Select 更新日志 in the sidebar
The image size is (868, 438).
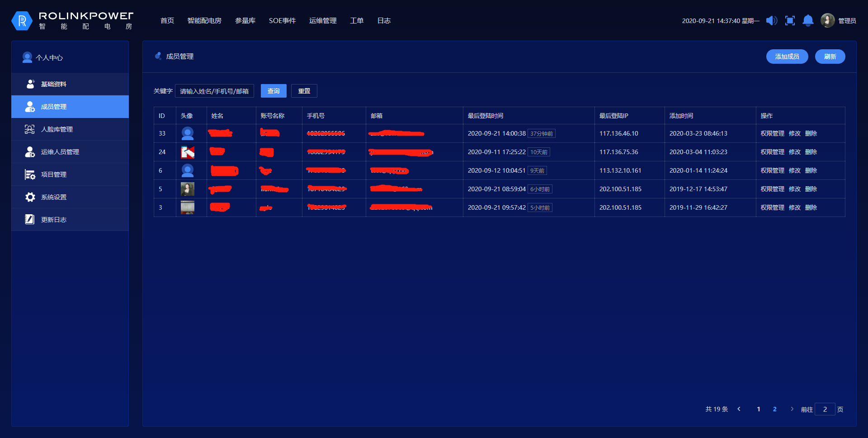(x=70, y=220)
